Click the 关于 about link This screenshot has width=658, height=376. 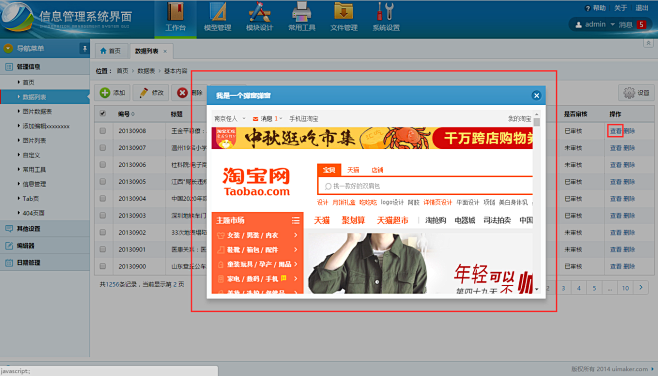pyautogui.click(x=620, y=8)
